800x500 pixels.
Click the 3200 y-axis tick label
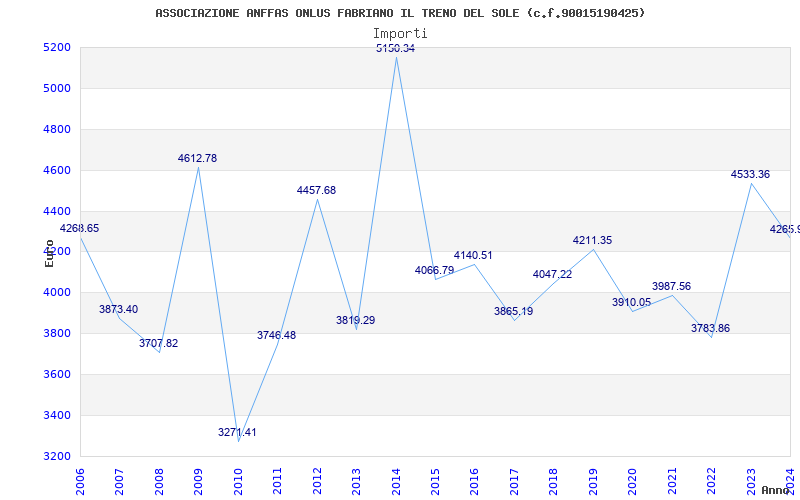(x=58, y=456)
